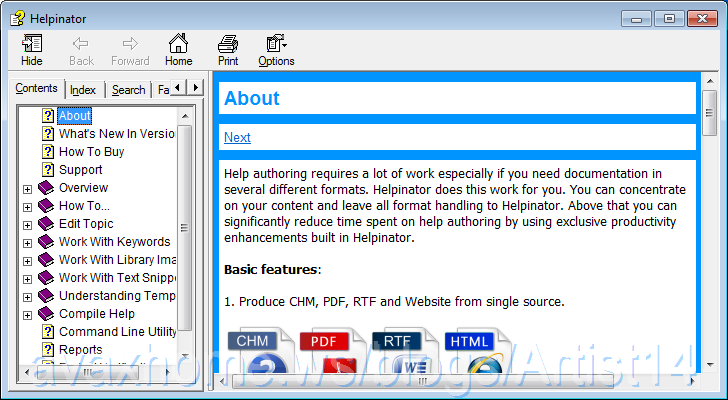
Task: Open What's New In Version topic
Action: click(x=117, y=134)
